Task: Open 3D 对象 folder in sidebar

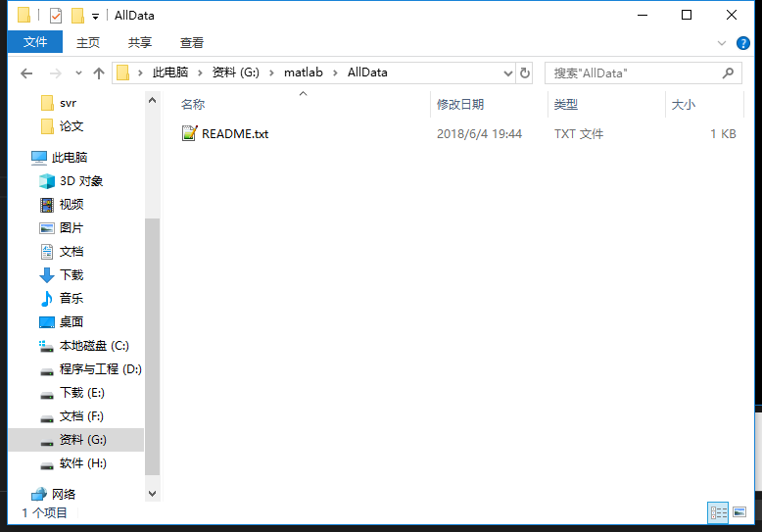Action: pyautogui.click(x=80, y=181)
